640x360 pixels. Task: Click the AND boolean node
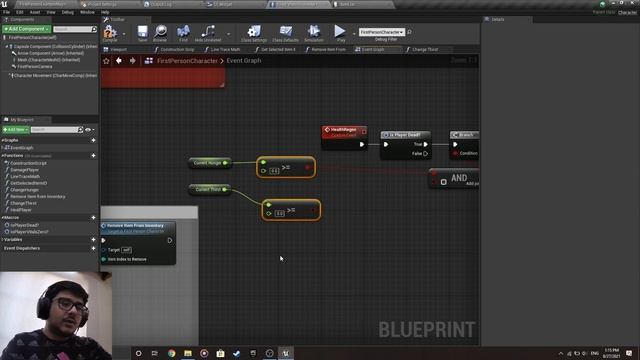[454, 178]
